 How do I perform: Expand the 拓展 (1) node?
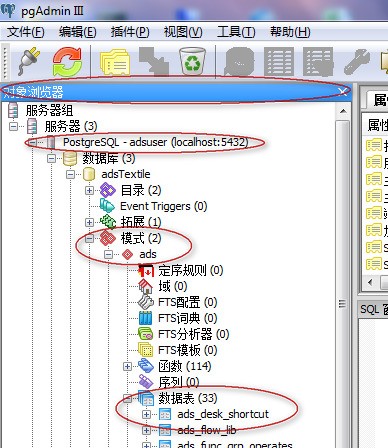(89, 222)
